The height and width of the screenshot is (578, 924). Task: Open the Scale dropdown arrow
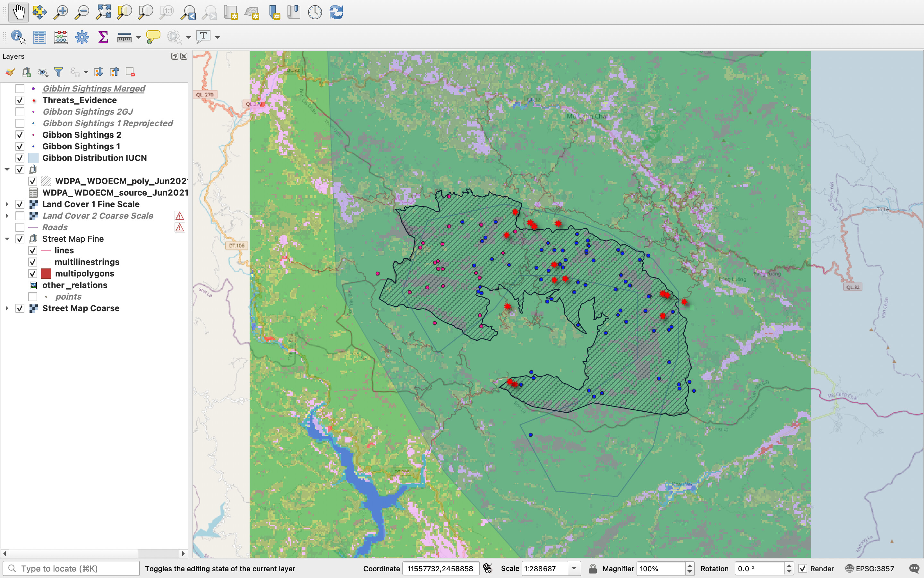[574, 568]
